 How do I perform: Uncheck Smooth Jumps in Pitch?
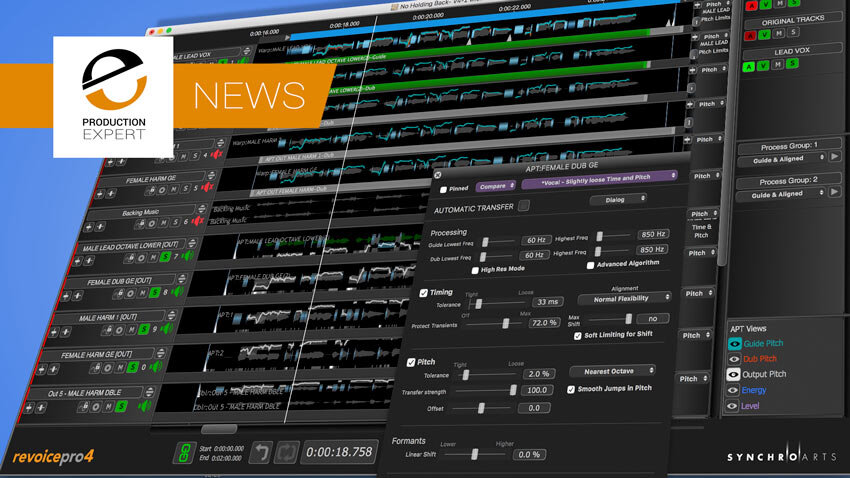pos(571,390)
